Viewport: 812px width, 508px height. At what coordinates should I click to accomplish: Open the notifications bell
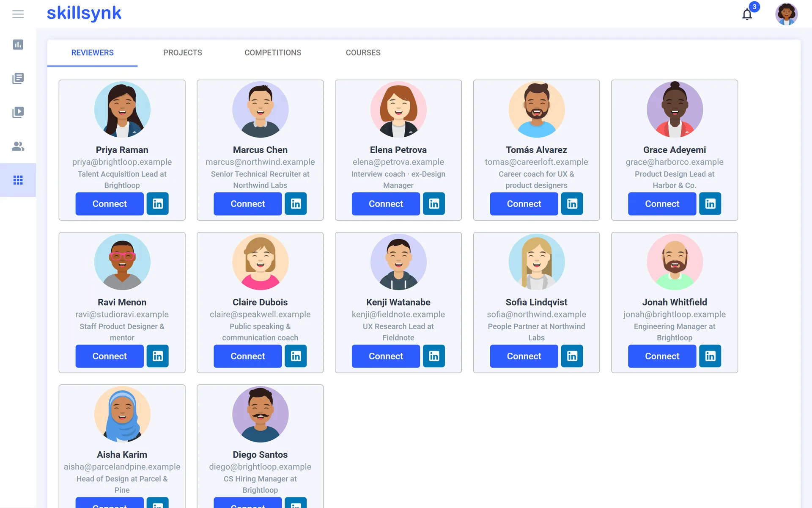[x=747, y=14]
